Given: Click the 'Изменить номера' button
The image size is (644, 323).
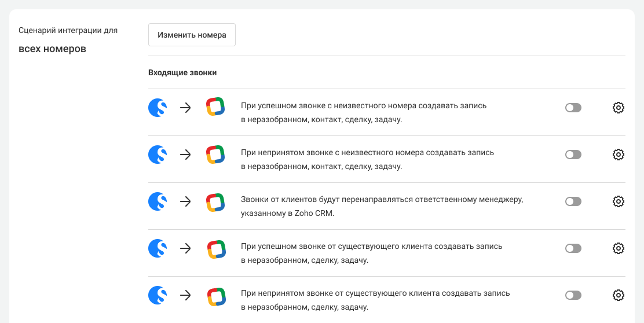Looking at the screenshot, I should [192, 35].
